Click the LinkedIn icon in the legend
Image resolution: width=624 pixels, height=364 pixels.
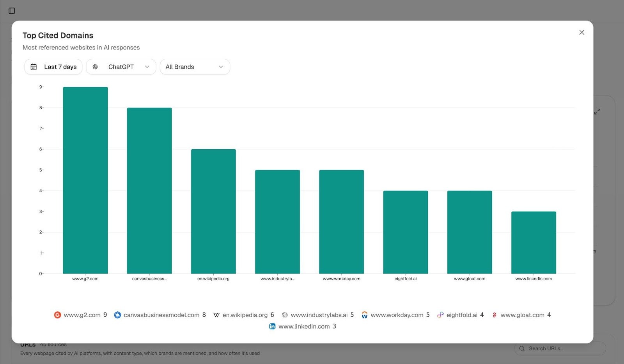pyautogui.click(x=272, y=326)
